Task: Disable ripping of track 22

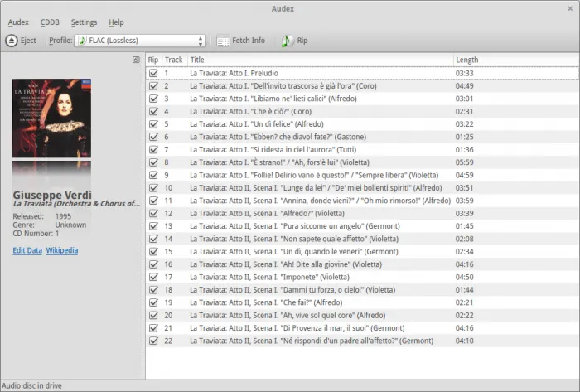Action: coord(153,341)
